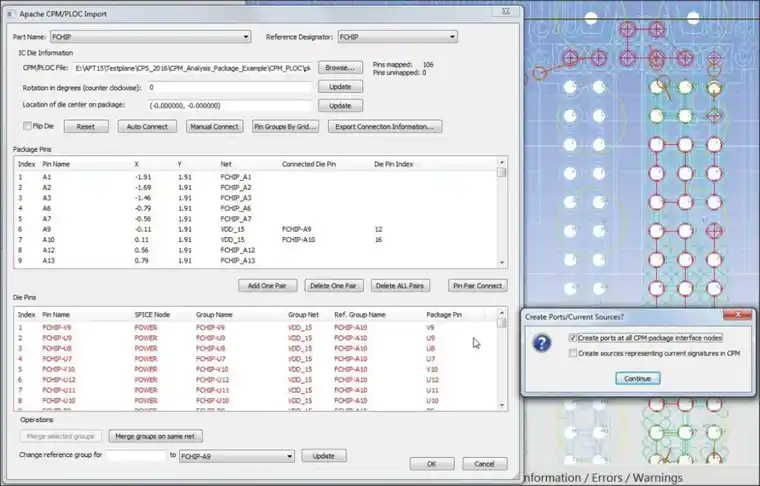
Task: Click Die Pin Index column header
Action: coord(394,164)
